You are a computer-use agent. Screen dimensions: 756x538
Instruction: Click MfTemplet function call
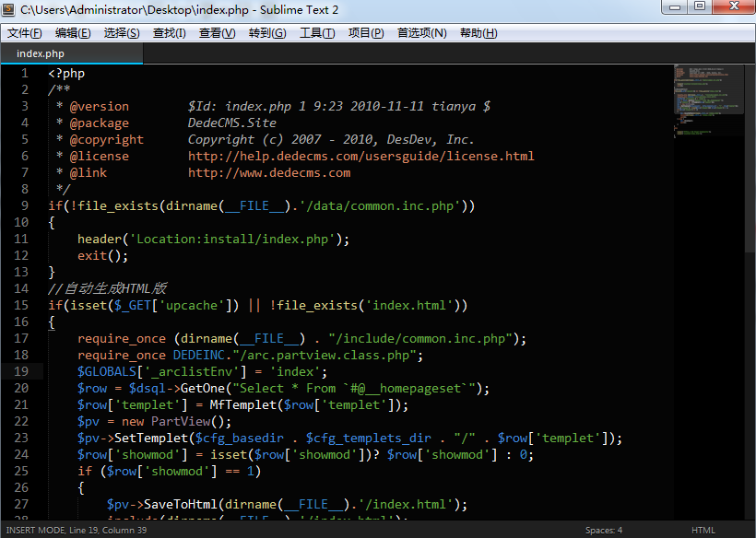coord(243,405)
